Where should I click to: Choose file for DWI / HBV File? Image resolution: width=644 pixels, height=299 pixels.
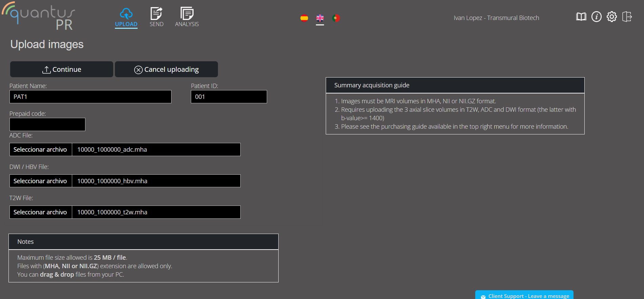coord(40,181)
